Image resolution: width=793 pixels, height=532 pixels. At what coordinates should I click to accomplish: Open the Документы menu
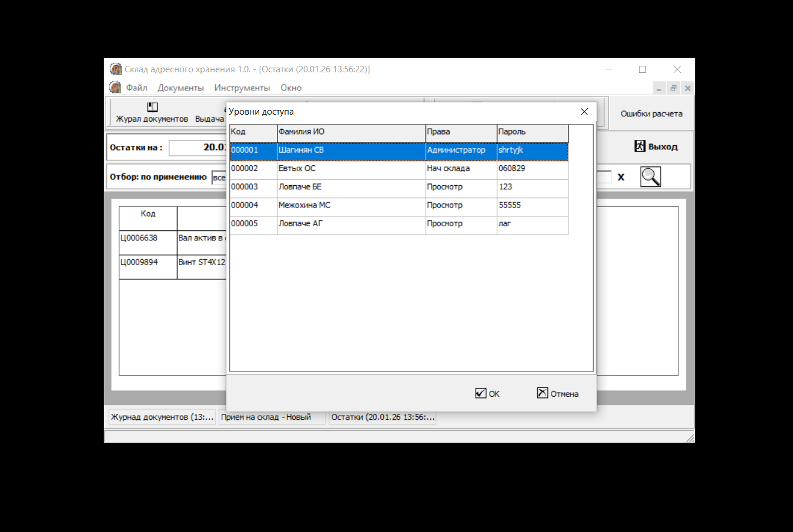click(x=180, y=88)
